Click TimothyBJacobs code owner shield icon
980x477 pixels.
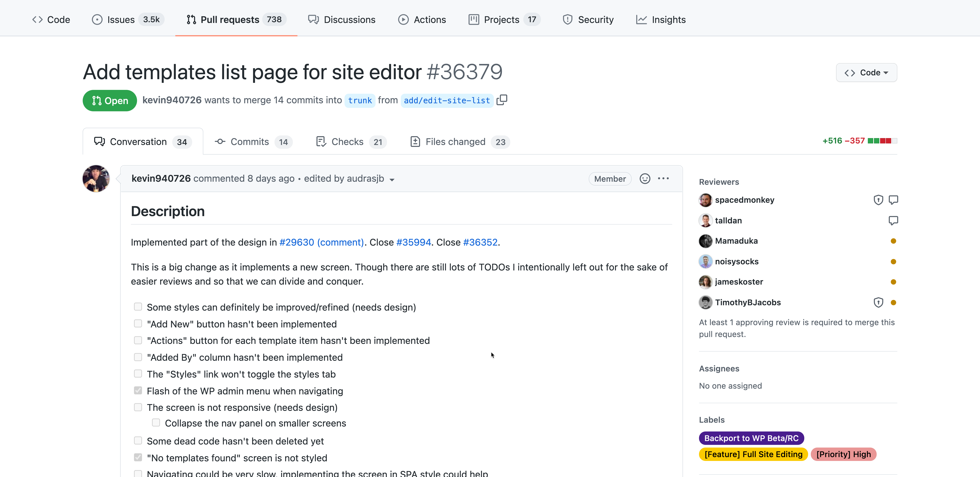coord(878,303)
